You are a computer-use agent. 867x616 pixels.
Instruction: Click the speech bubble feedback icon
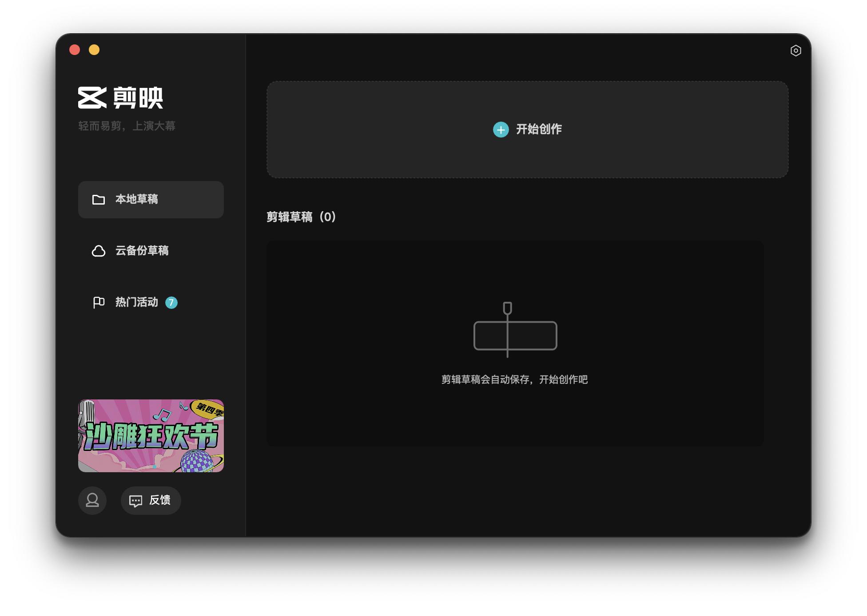[136, 501]
